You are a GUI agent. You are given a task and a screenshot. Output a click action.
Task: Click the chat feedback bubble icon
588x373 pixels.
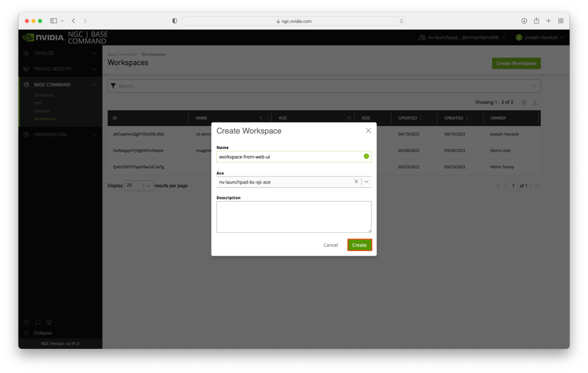38,322
